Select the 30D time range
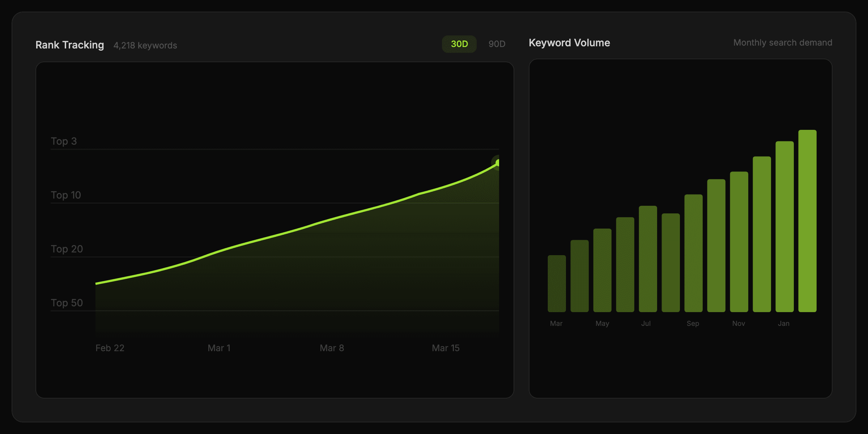868x434 pixels. tap(459, 44)
